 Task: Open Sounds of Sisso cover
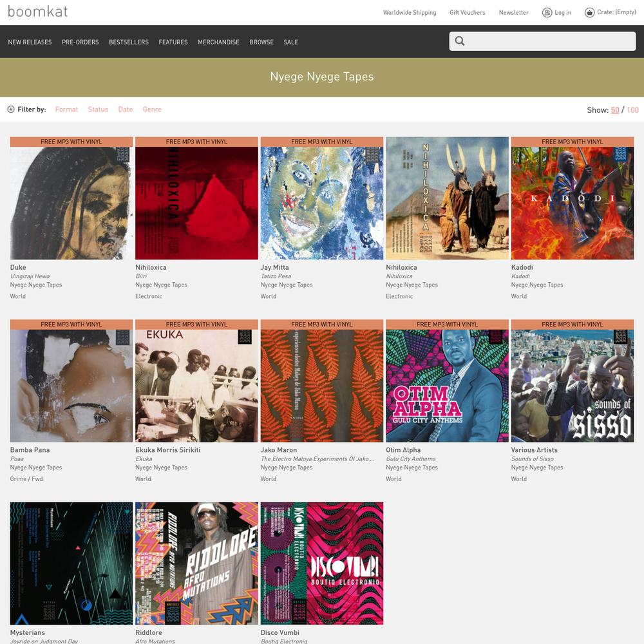[x=573, y=381]
